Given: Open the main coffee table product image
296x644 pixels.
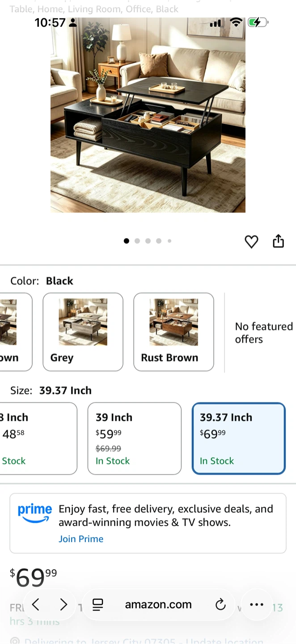Looking at the screenshot, I should point(148,115).
